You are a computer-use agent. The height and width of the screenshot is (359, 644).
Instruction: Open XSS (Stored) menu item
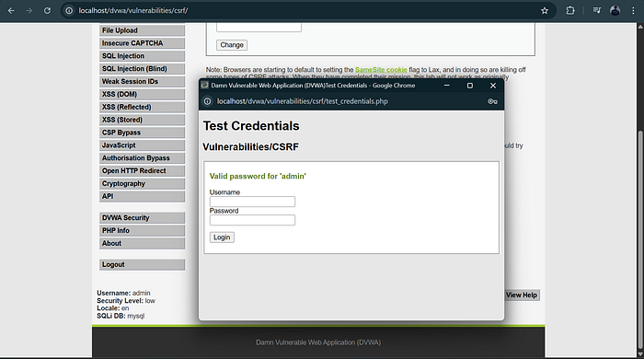pyautogui.click(x=142, y=120)
